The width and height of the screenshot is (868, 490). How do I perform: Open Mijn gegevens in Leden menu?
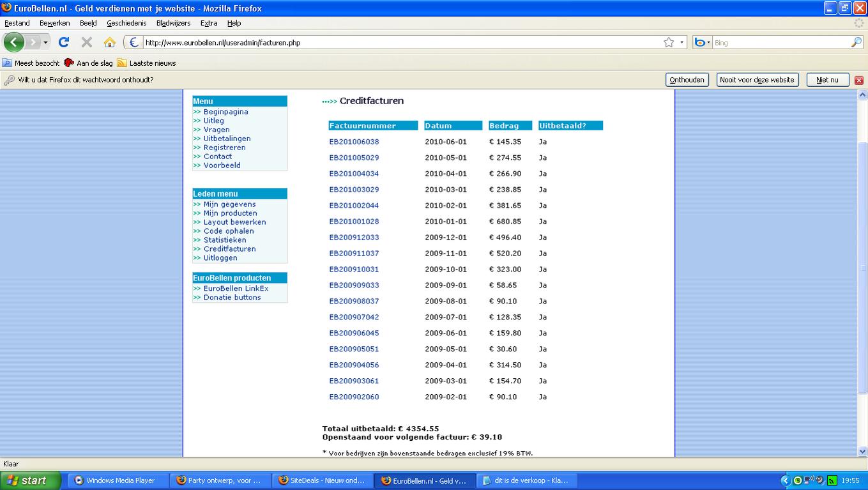[229, 204]
